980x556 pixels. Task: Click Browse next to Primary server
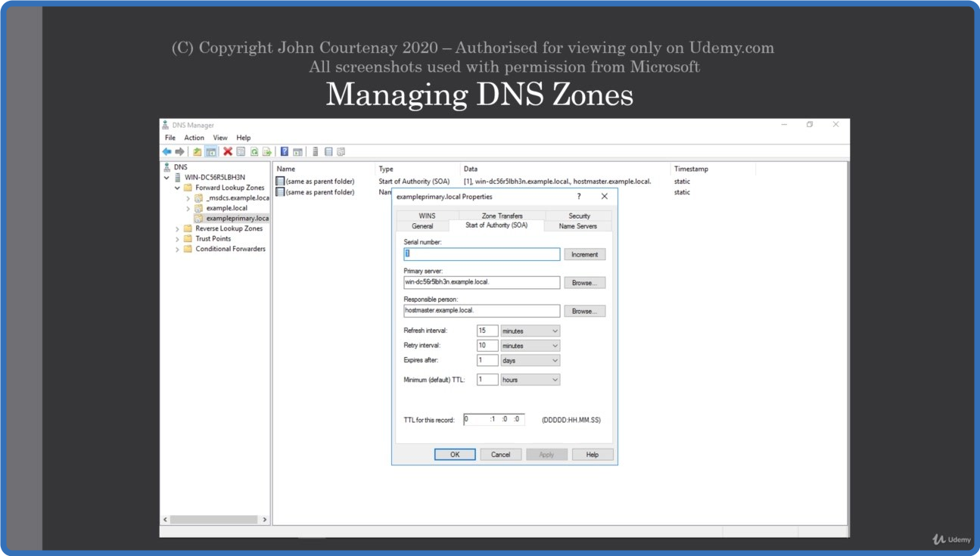point(584,283)
